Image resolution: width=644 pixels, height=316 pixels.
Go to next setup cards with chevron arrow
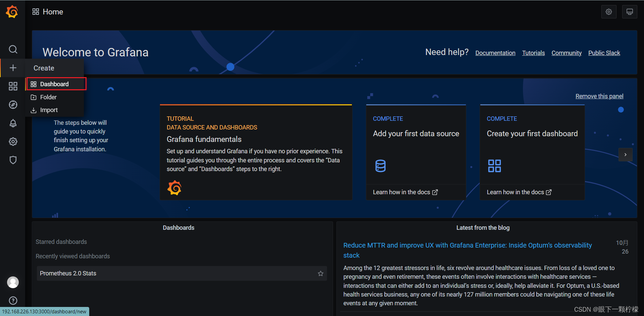click(625, 155)
